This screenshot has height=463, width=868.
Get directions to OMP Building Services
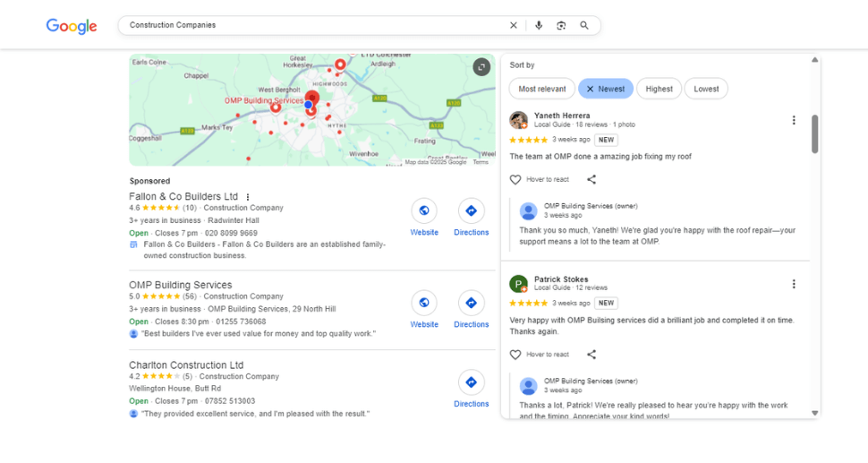(471, 303)
